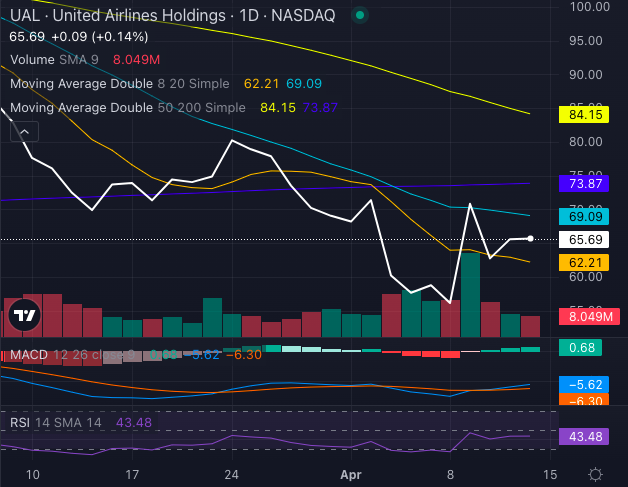Select Moving Average Double 50 200 legend
Screen dimensions: 628x487
[127, 107]
